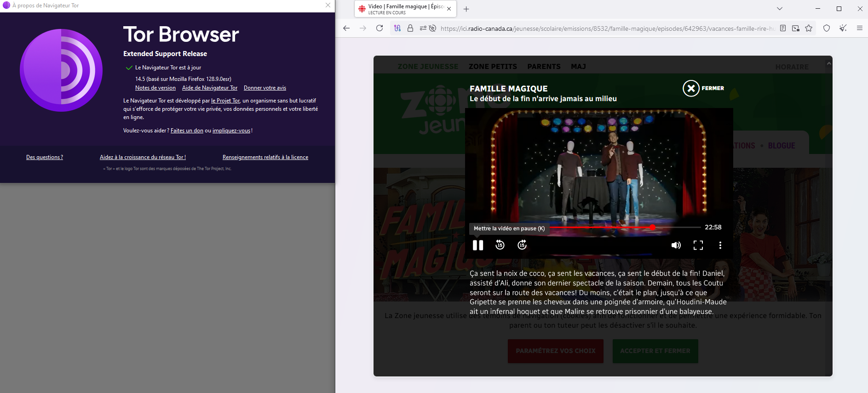Click the episode subtitle Le début de la fin
Image resolution: width=868 pixels, height=393 pixels.
(543, 99)
